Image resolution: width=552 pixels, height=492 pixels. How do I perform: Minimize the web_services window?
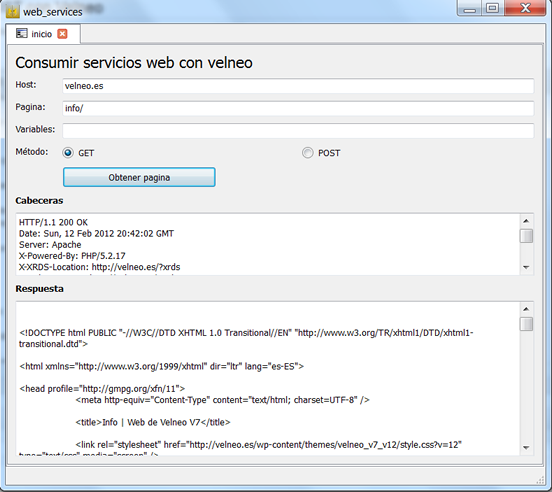point(470,8)
